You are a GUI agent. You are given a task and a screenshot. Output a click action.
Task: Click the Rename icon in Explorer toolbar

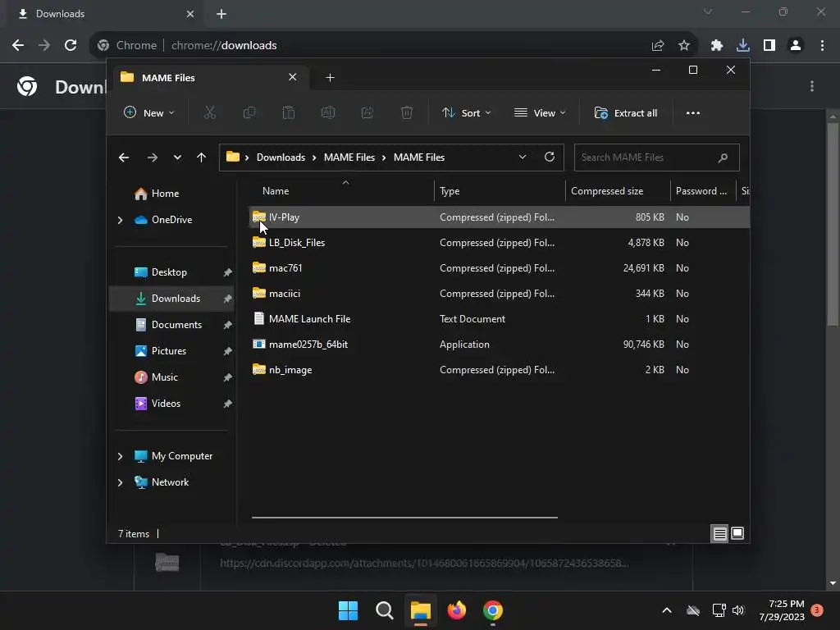coord(328,112)
